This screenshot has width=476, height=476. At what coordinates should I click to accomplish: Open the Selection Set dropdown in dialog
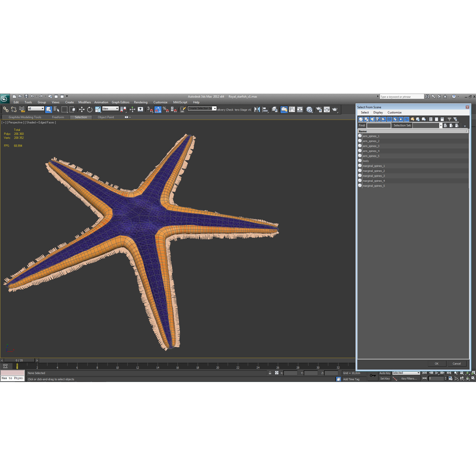[x=440, y=125]
